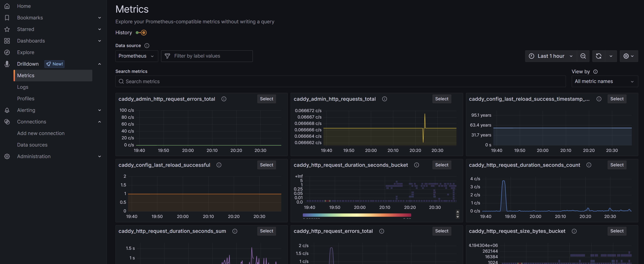This screenshot has height=264, width=644.
Task: Click the heatmap color gradient legend
Action: [x=357, y=215]
